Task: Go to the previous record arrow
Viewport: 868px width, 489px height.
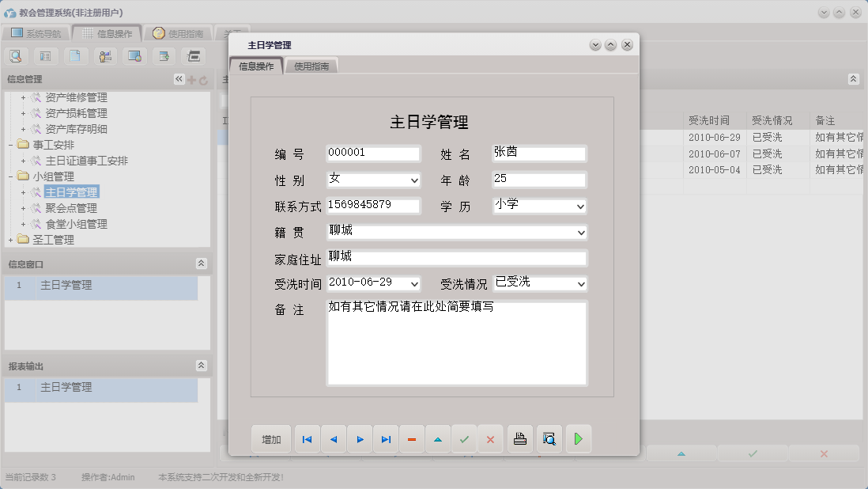Action: click(333, 439)
